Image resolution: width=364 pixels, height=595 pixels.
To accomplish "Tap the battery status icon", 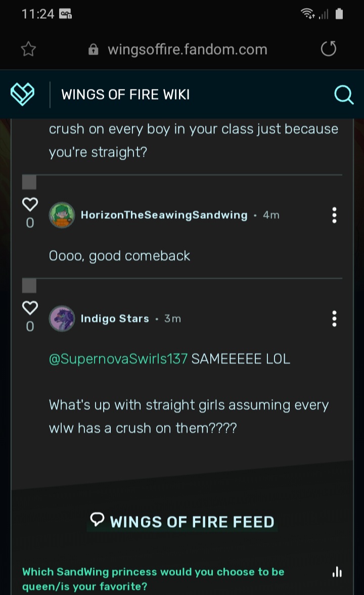I will pyautogui.click(x=339, y=14).
